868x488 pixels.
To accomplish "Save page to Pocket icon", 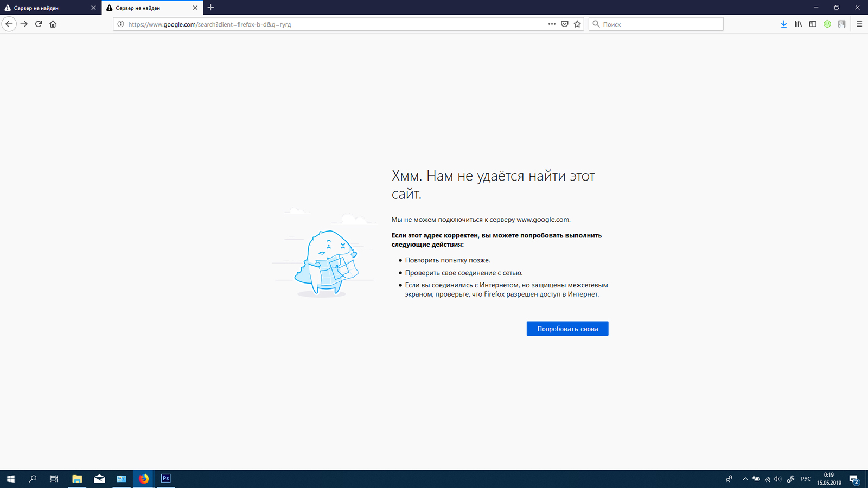I will click(x=565, y=24).
